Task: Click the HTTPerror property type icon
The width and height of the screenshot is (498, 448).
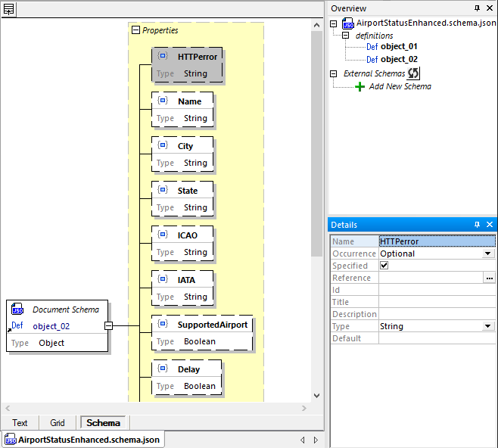Action: coord(163,57)
